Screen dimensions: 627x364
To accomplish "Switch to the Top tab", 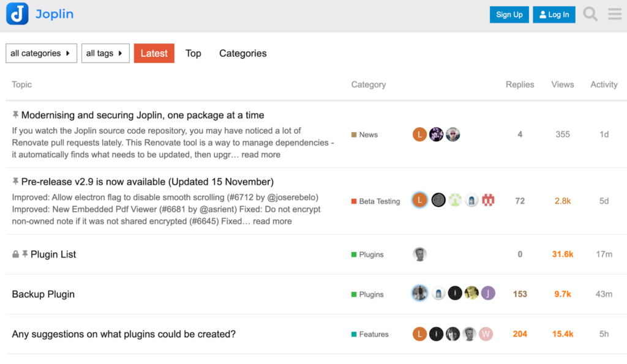I will click(x=193, y=53).
